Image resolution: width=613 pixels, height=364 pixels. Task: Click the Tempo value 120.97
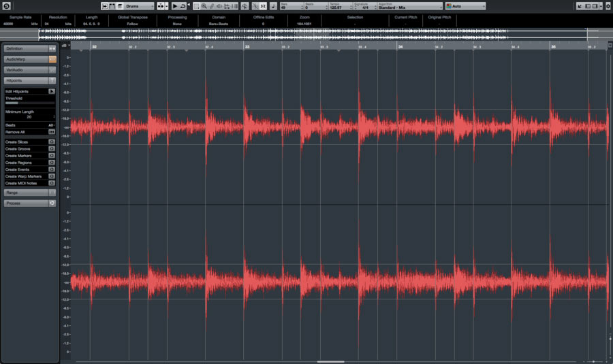pos(335,7)
